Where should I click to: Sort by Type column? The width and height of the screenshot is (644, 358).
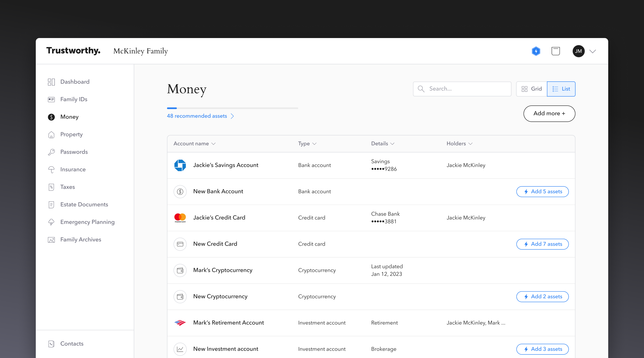(x=307, y=144)
